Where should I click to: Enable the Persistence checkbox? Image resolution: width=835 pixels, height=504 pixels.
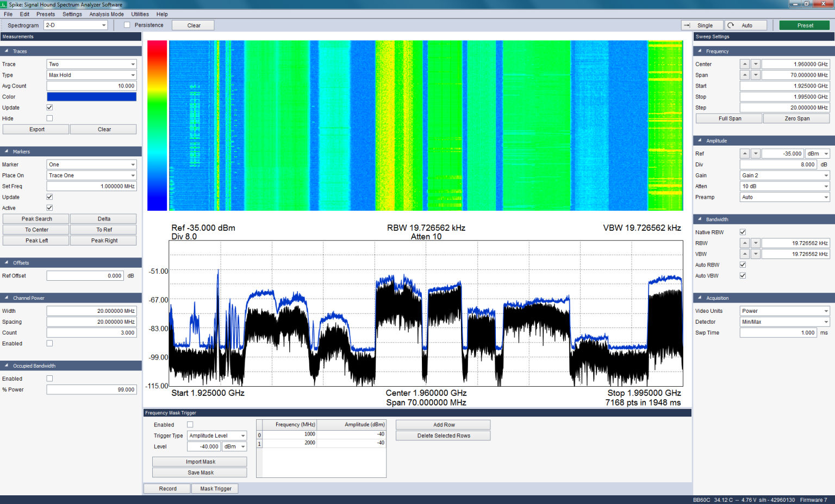[127, 25]
